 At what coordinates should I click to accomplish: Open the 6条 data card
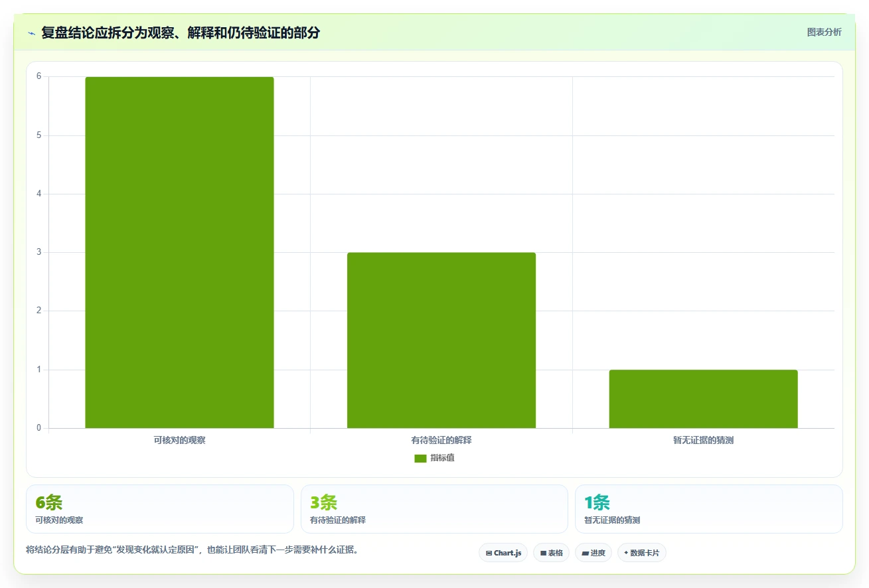coord(159,509)
